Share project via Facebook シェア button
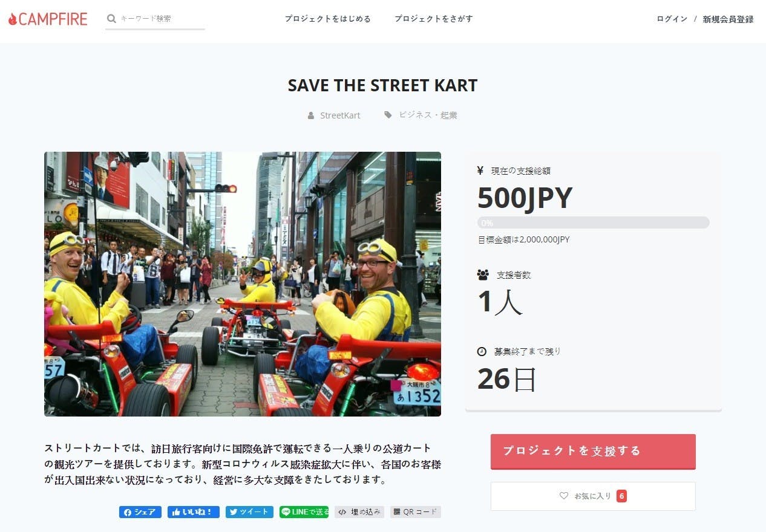Image resolution: width=766 pixels, height=532 pixels. 140,512
